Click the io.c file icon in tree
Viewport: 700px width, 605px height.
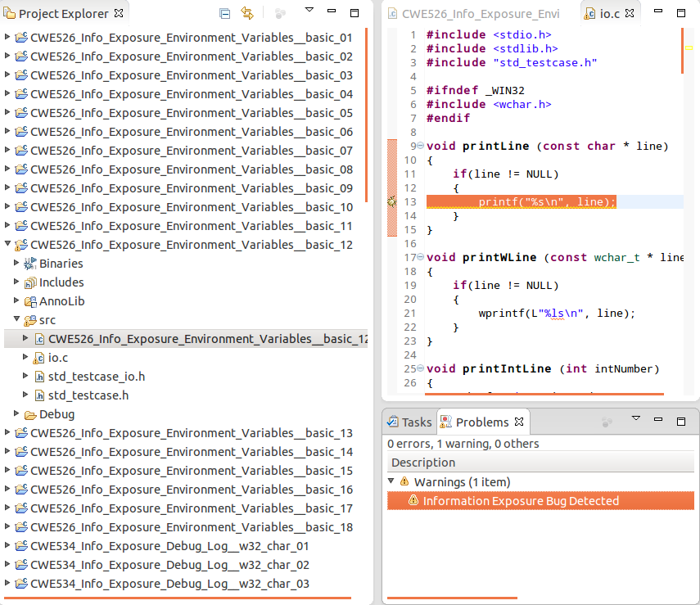point(39,358)
